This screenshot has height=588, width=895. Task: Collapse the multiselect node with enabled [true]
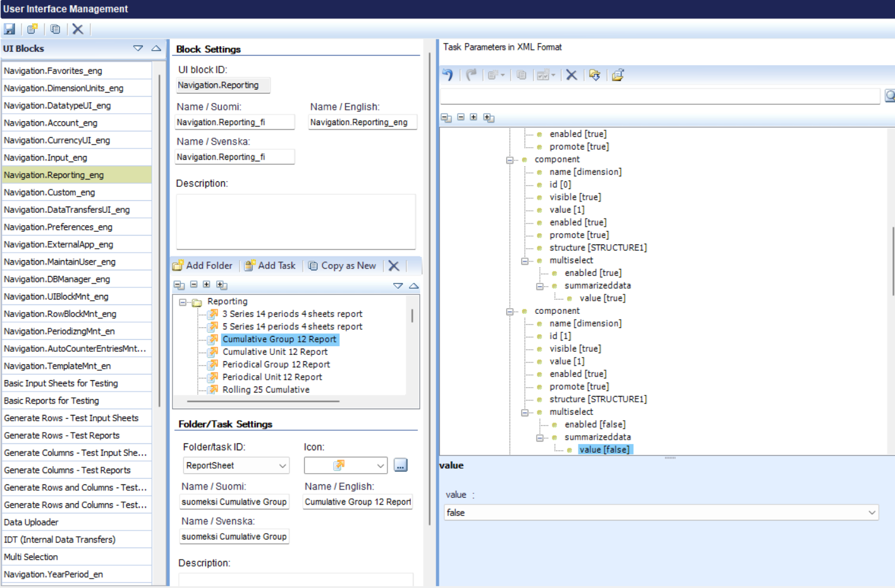[x=525, y=261]
